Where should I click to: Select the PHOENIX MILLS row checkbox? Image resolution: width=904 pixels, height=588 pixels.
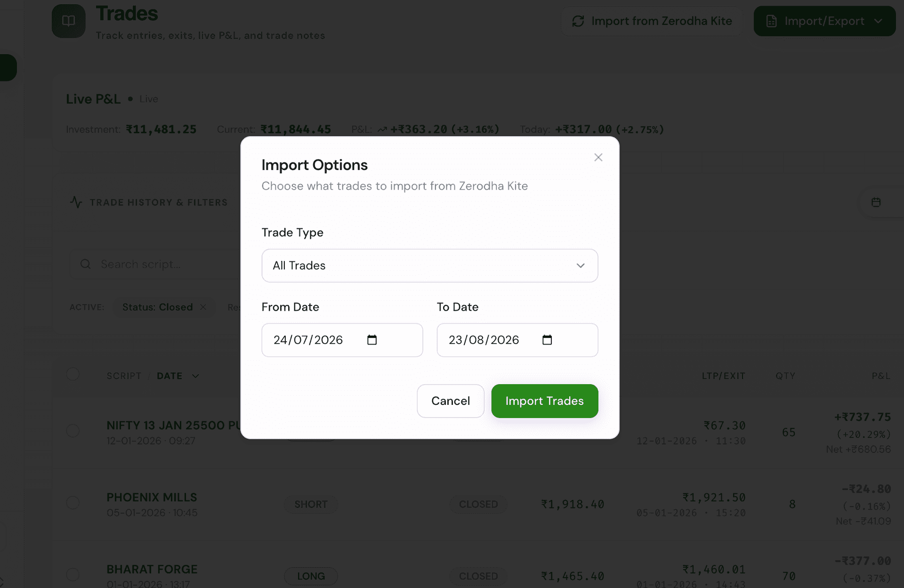click(73, 503)
